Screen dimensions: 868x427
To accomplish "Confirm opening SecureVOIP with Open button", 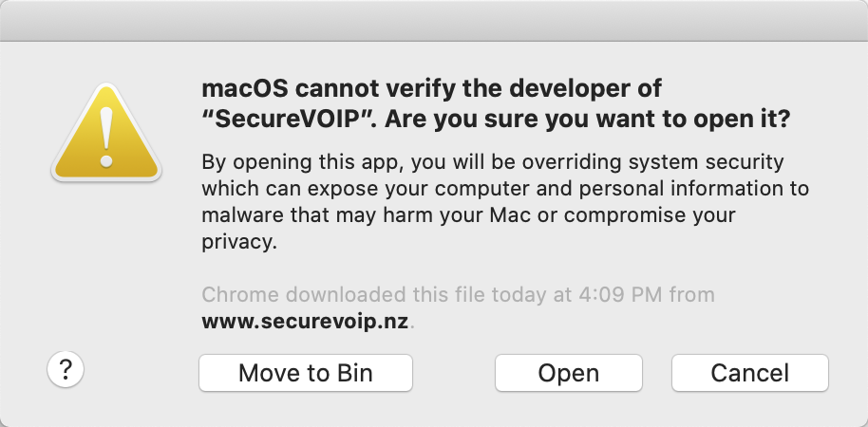I will 569,373.
